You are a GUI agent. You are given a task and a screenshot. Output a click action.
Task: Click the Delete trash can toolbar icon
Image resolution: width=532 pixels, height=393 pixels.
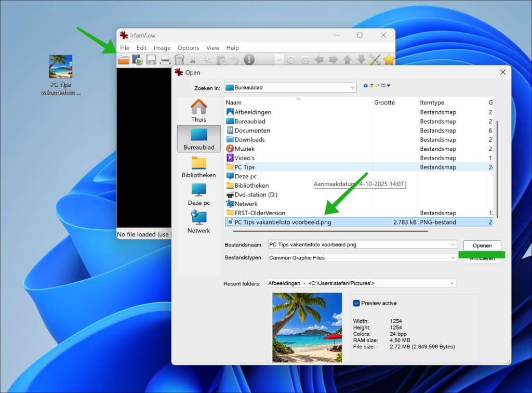pos(179,60)
